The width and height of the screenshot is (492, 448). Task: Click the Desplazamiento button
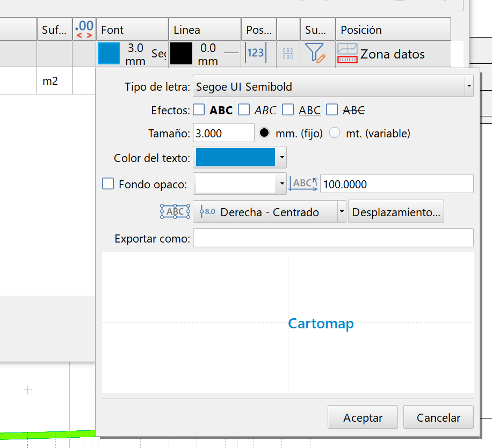396,211
